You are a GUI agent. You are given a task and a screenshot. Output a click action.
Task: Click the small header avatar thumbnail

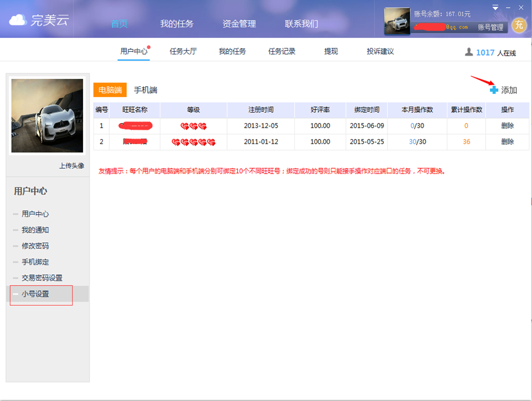pos(397,21)
